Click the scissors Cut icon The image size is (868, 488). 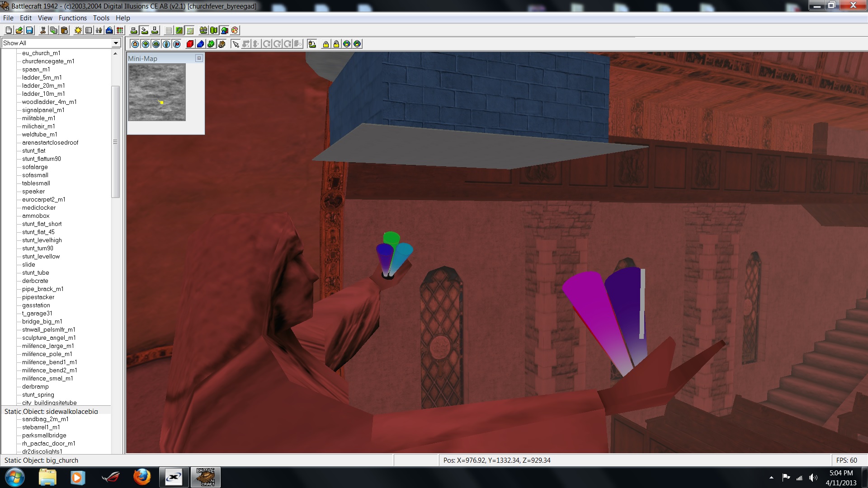point(43,30)
